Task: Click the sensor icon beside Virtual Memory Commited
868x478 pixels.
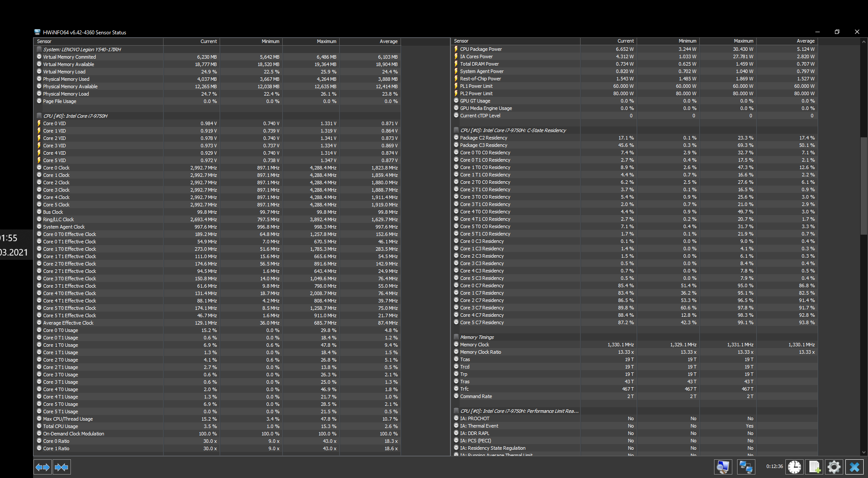Action: click(x=39, y=57)
